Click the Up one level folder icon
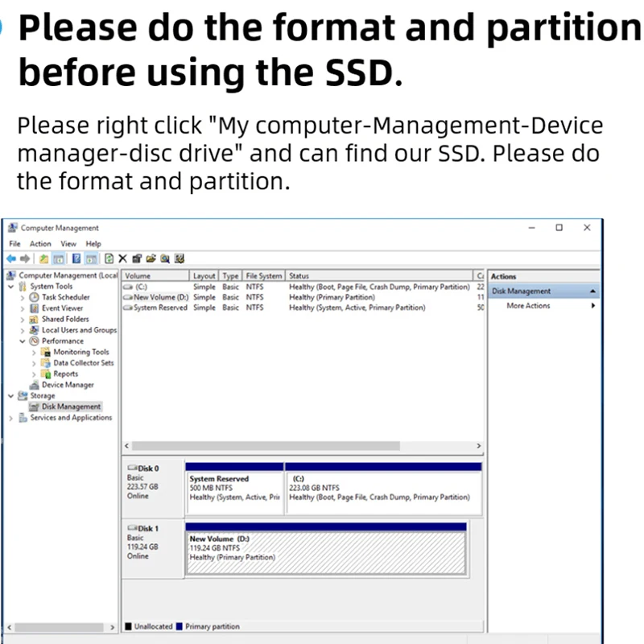The image size is (644, 644). pos(43,258)
